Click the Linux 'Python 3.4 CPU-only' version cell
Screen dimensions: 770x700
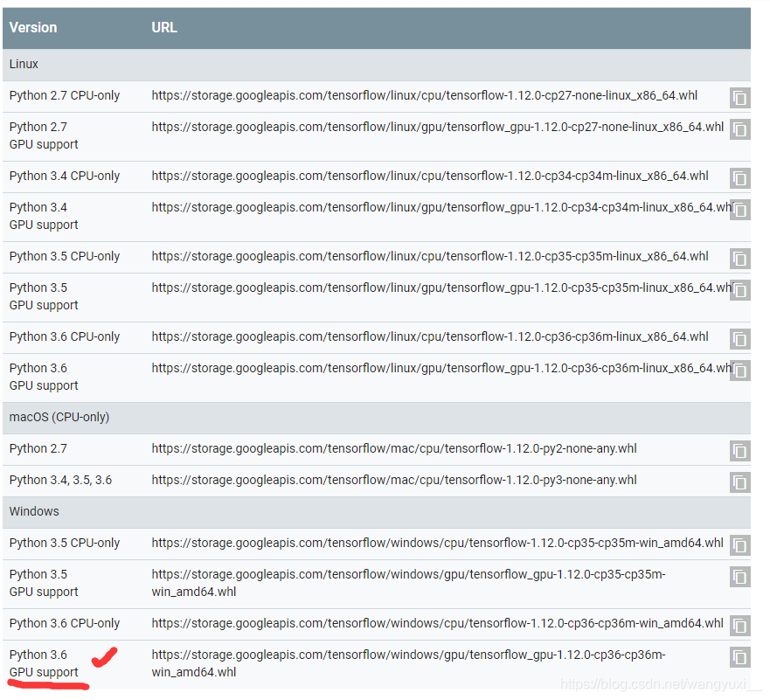coord(65,176)
